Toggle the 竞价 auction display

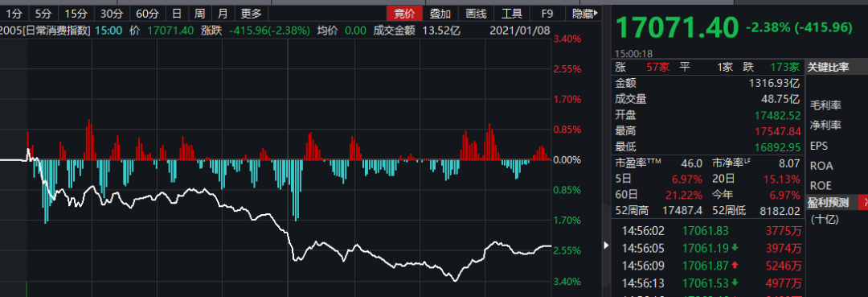coord(404,14)
